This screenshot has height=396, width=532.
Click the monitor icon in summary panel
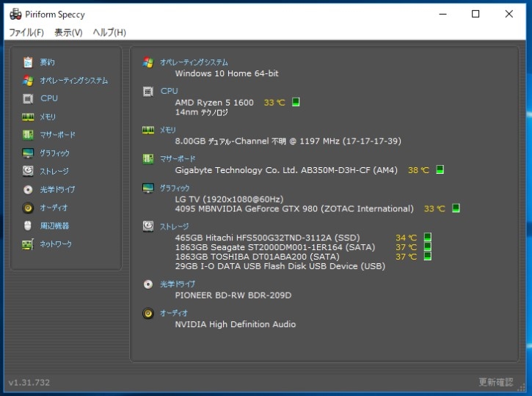(148, 188)
